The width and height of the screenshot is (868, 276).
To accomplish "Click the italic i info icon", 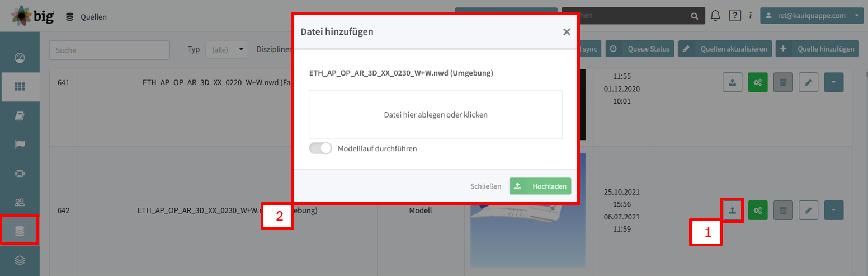I will (750, 16).
